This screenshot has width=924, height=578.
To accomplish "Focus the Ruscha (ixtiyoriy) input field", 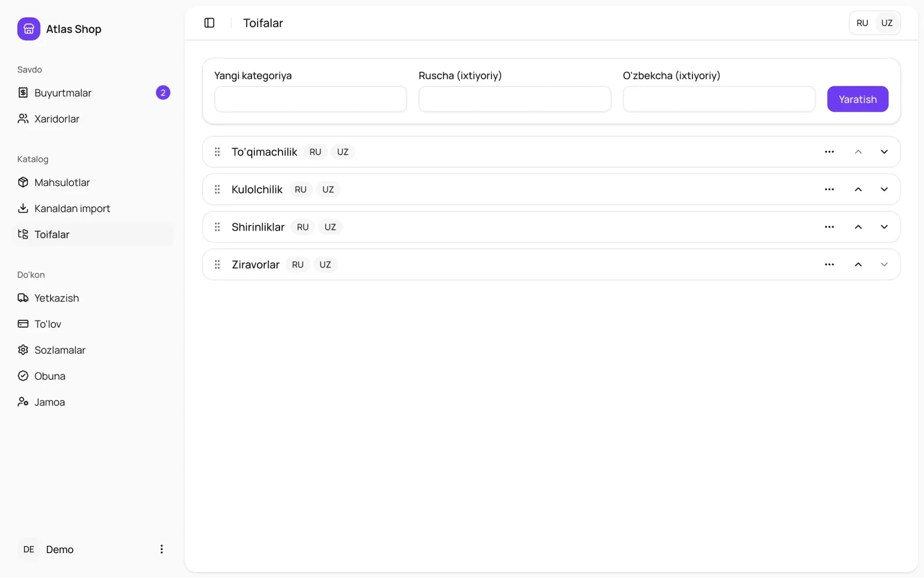I will coord(515,99).
